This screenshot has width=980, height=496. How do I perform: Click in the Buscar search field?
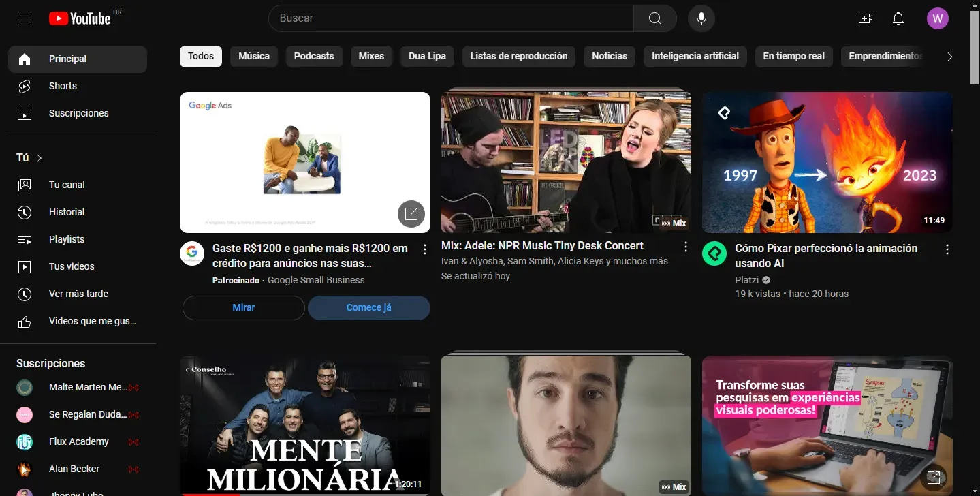[x=451, y=18]
